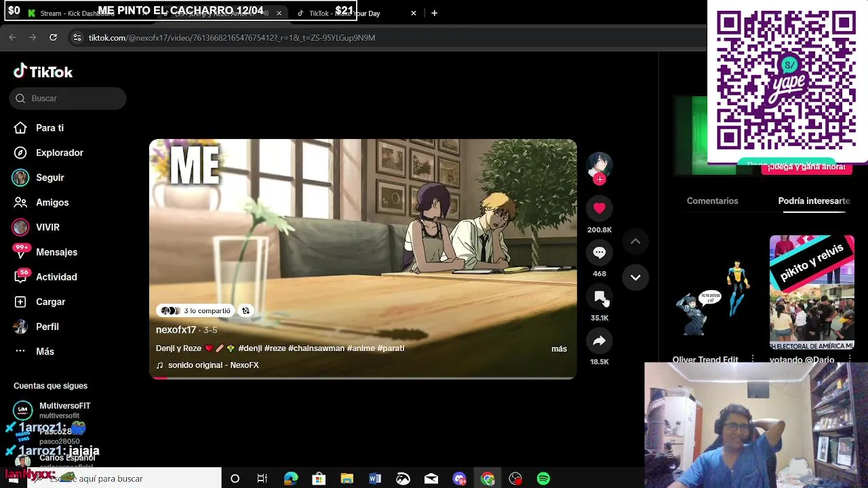Go back with browser back arrow
The image size is (868, 488).
click(12, 38)
